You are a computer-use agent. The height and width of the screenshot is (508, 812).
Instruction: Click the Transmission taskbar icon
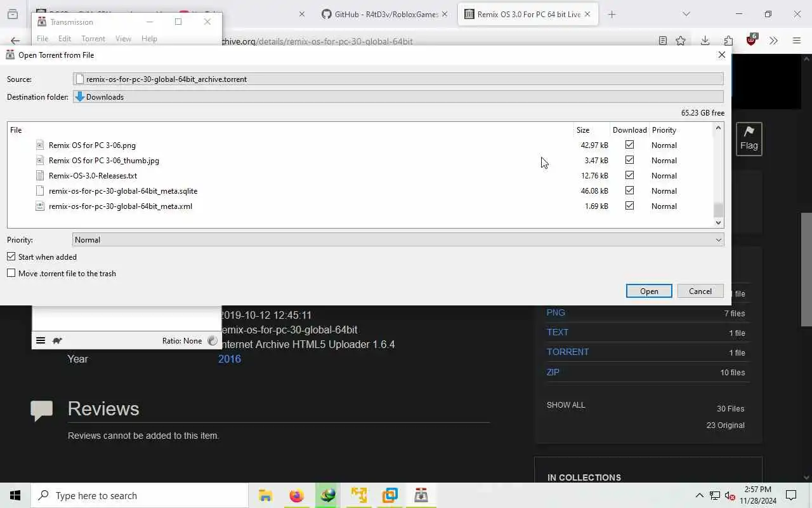click(421, 495)
